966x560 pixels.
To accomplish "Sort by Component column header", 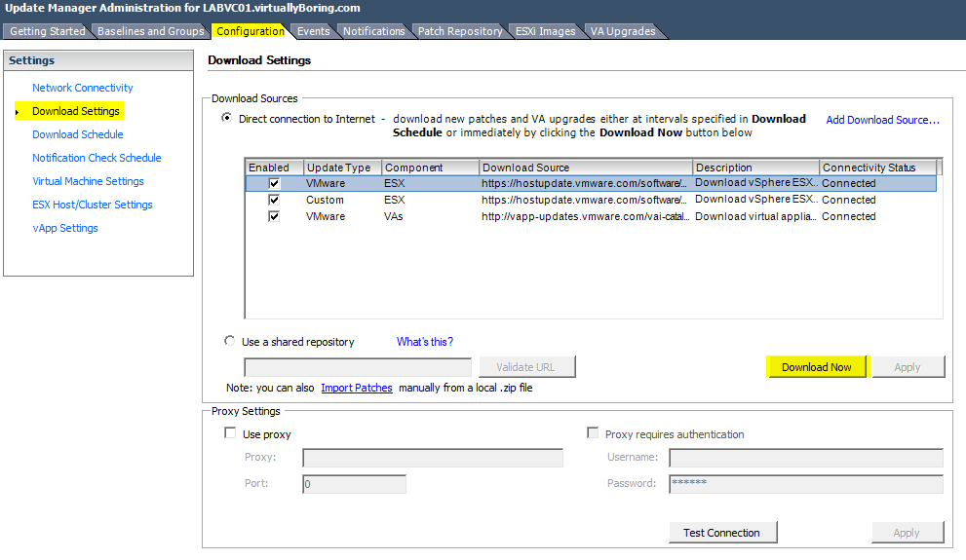I will pyautogui.click(x=431, y=168).
